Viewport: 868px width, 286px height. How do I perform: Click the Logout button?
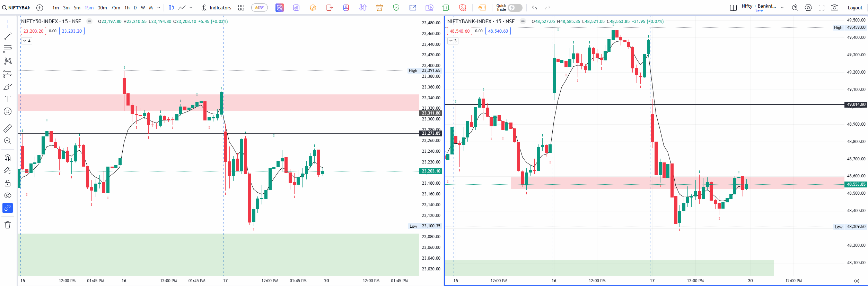pos(855,8)
